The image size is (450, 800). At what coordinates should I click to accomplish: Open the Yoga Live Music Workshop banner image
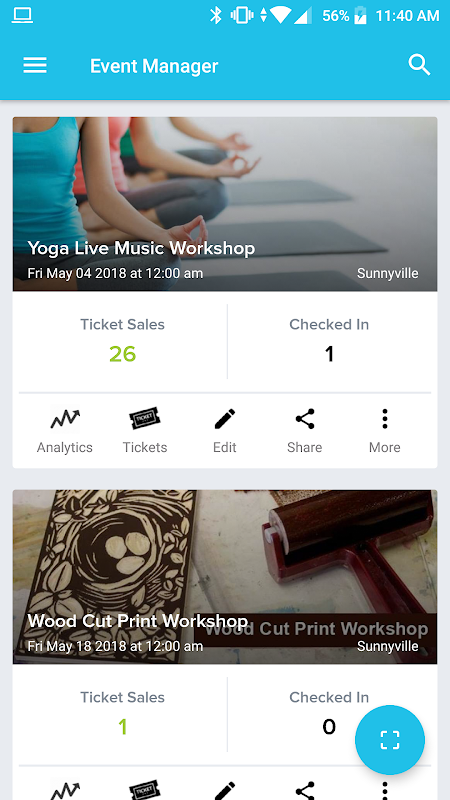[225, 204]
